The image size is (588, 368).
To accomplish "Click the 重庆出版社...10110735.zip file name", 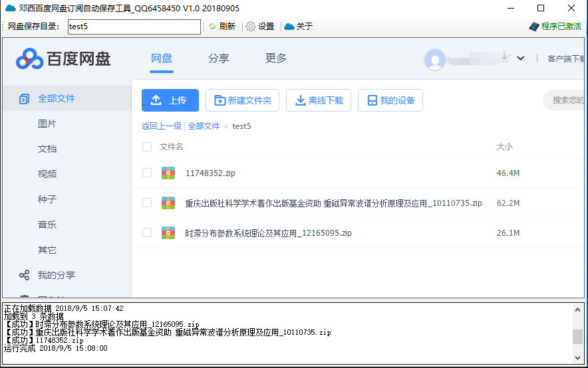I will [x=333, y=203].
